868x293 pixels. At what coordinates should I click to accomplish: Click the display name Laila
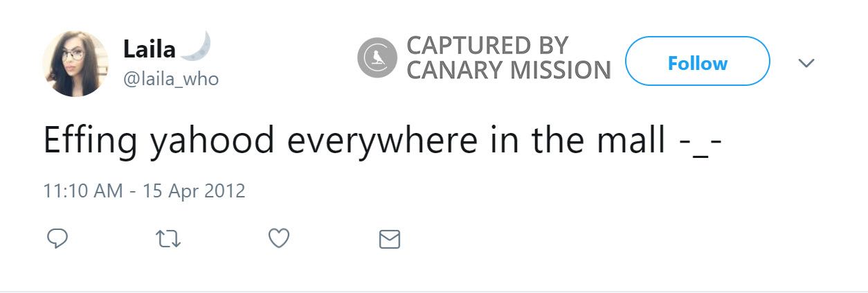click(x=149, y=48)
